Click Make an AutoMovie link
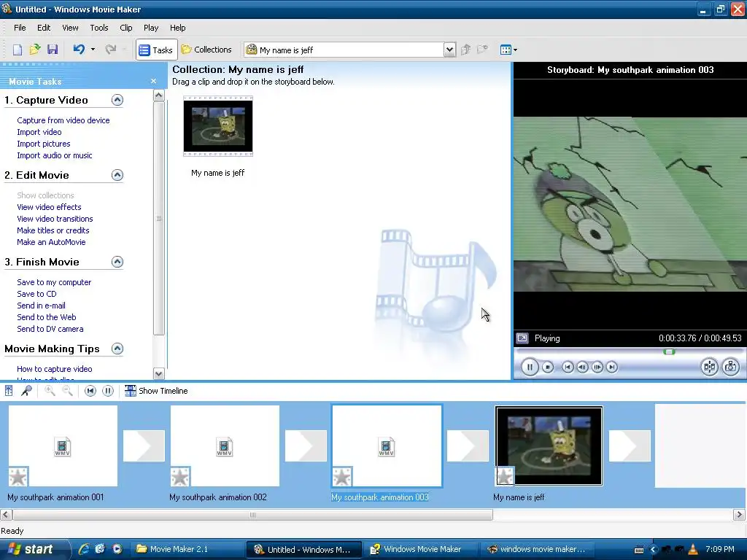 pyautogui.click(x=51, y=242)
